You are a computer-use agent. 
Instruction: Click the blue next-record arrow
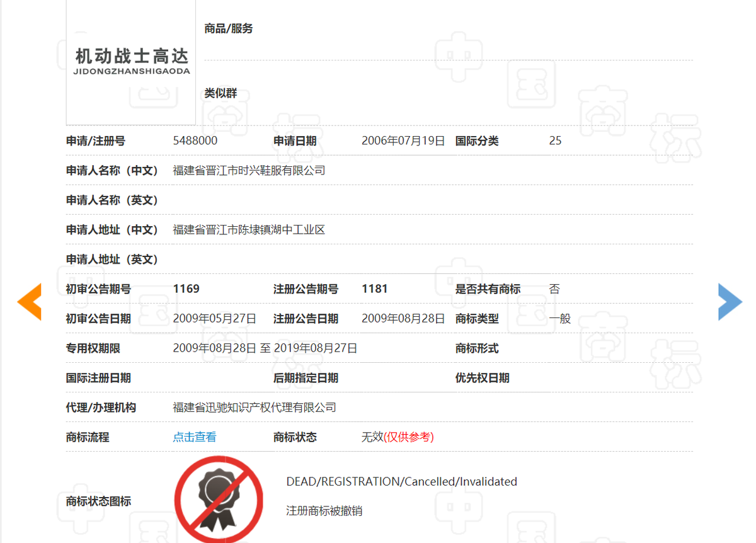coord(730,302)
